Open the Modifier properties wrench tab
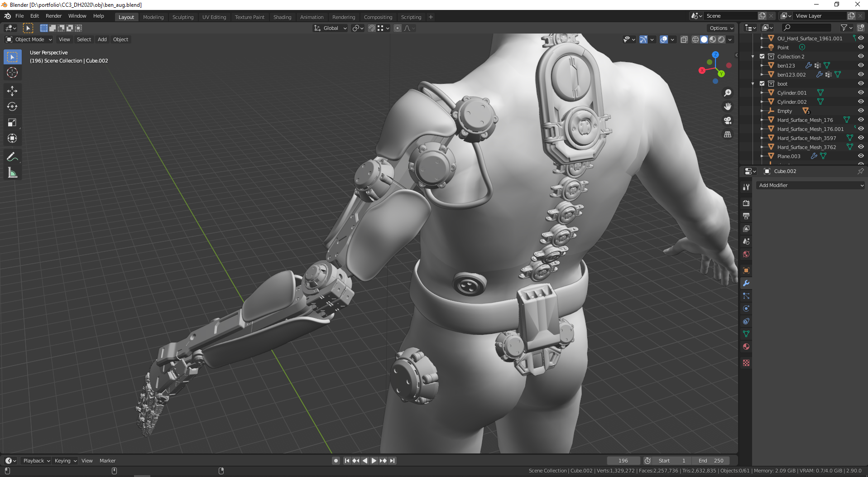 pos(746,283)
